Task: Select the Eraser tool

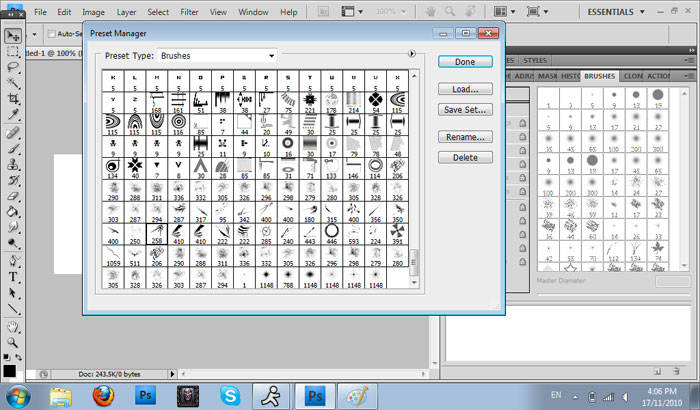Action: click(x=13, y=196)
